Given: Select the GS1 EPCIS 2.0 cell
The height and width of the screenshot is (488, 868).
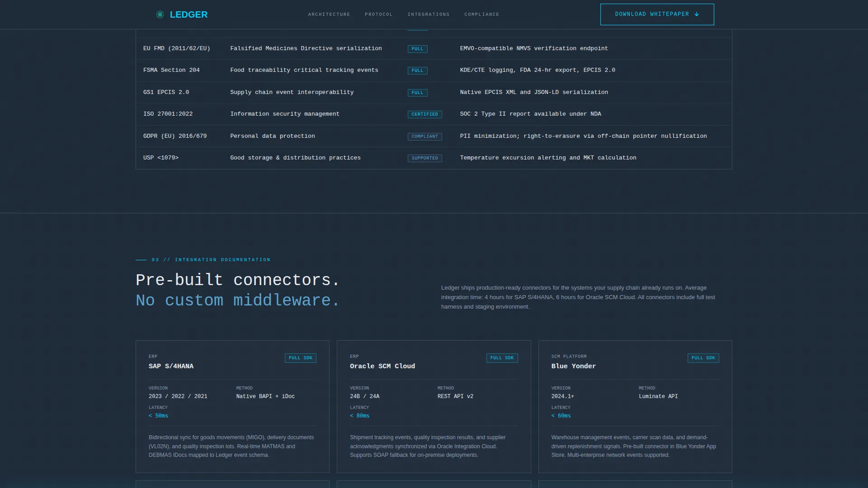Looking at the screenshot, I should (166, 92).
